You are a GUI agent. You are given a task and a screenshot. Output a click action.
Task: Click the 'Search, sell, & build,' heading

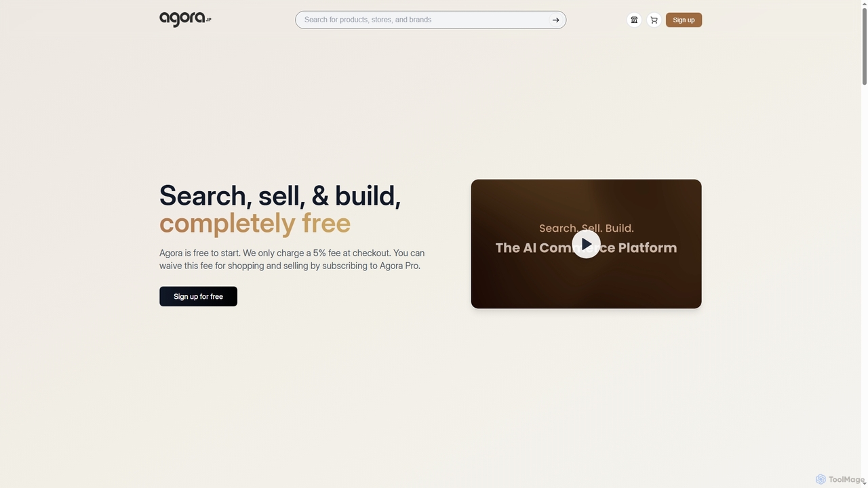tap(280, 195)
